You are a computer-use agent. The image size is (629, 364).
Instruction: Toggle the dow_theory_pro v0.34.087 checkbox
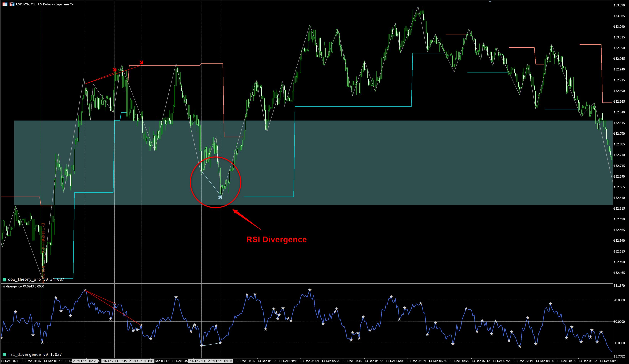point(4,279)
